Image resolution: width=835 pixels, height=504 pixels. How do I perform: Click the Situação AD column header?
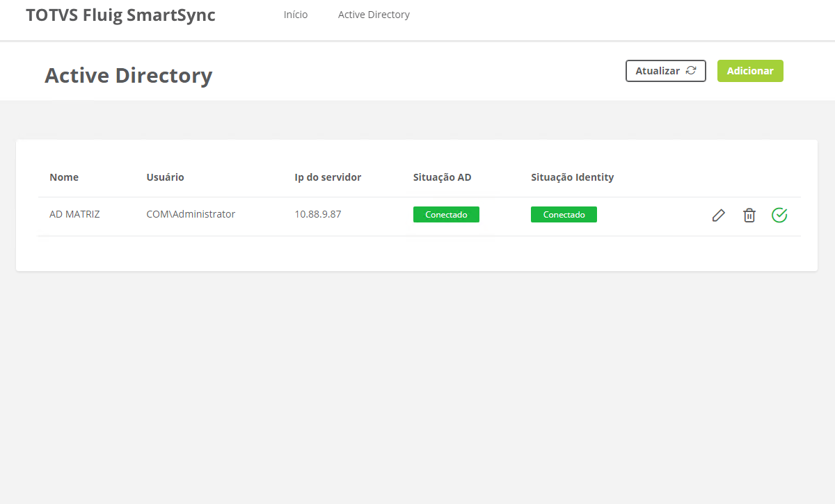[x=442, y=177]
